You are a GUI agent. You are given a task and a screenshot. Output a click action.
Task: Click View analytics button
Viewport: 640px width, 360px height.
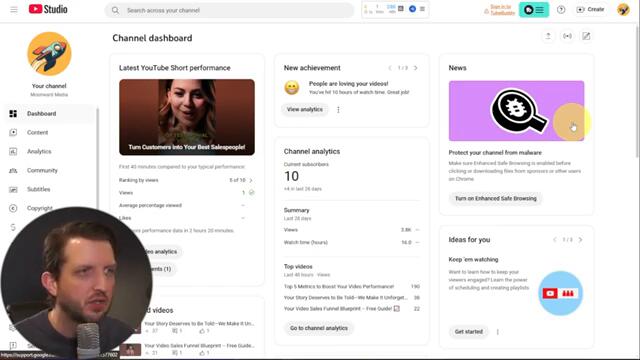(x=304, y=109)
